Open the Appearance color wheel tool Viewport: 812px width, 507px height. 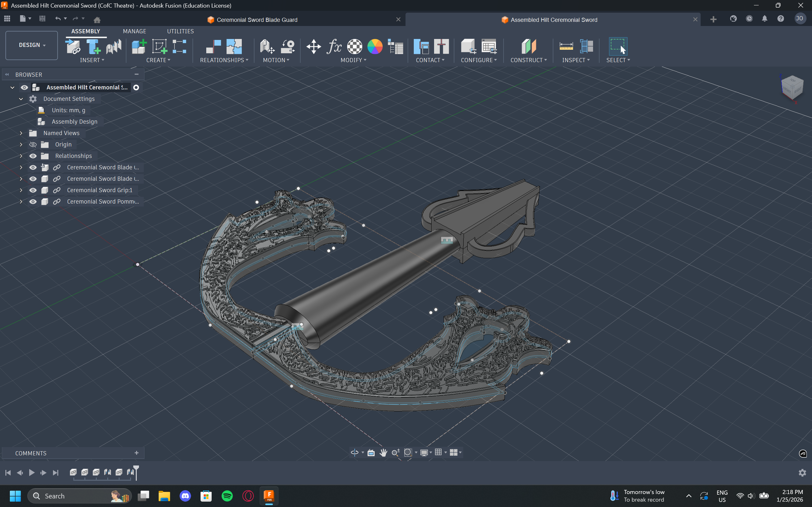(x=375, y=46)
